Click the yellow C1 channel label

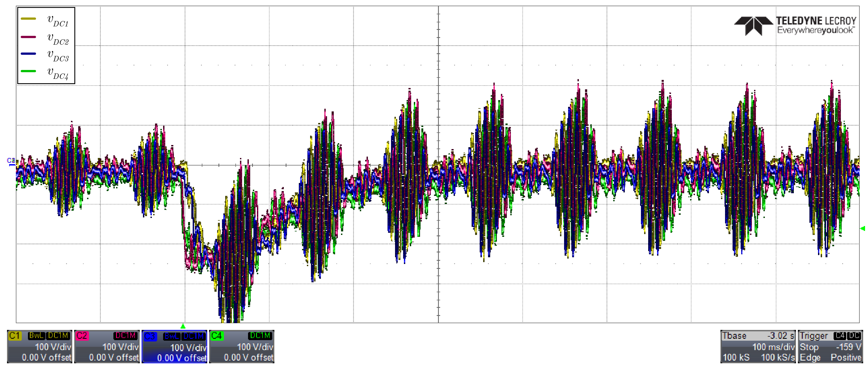[15, 336]
